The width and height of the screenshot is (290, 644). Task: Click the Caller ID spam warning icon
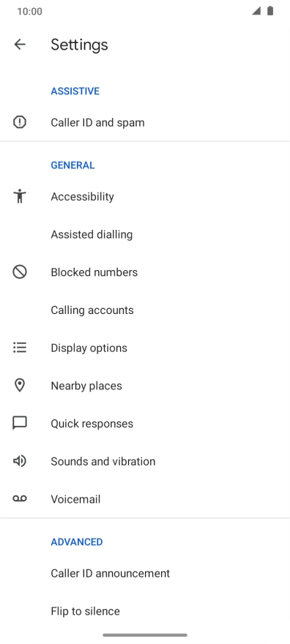pos(20,122)
